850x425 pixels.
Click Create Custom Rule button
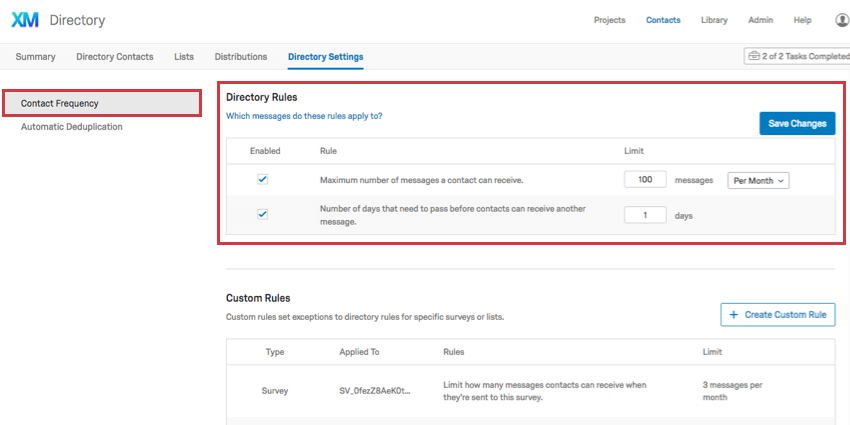click(778, 314)
